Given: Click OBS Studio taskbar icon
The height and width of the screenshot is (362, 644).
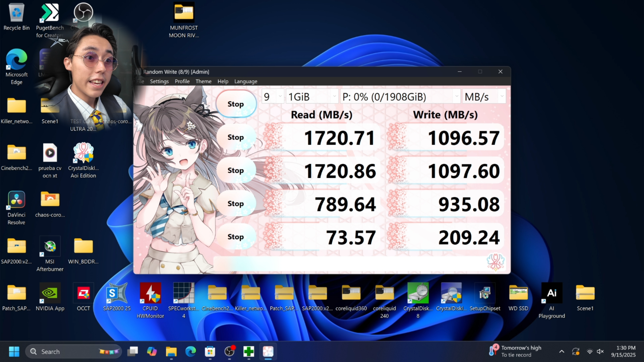Looking at the screenshot, I should point(229,352).
